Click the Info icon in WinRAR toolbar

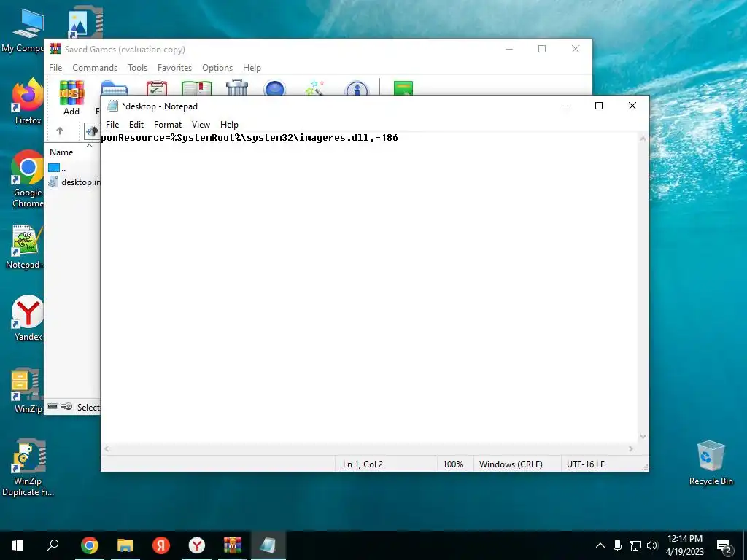point(357,88)
